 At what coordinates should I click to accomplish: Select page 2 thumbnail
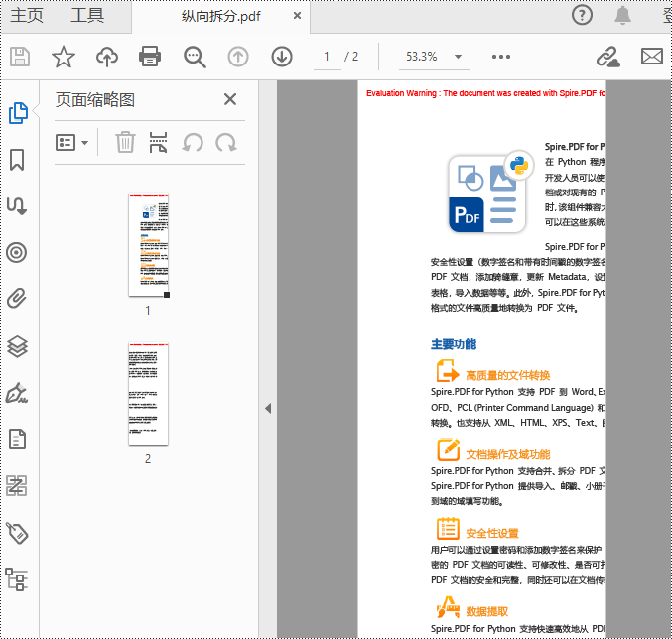pyautogui.click(x=148, y=394)
